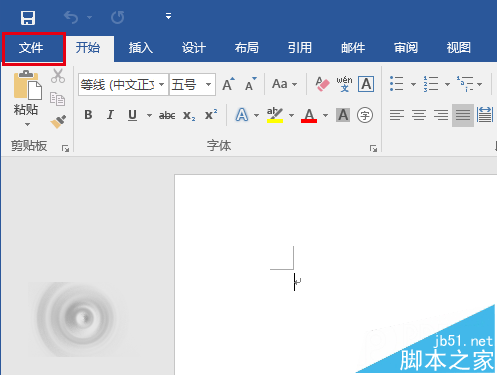Undo the last action
Viewport: 497px width, 375px height.
coord(71,17)
